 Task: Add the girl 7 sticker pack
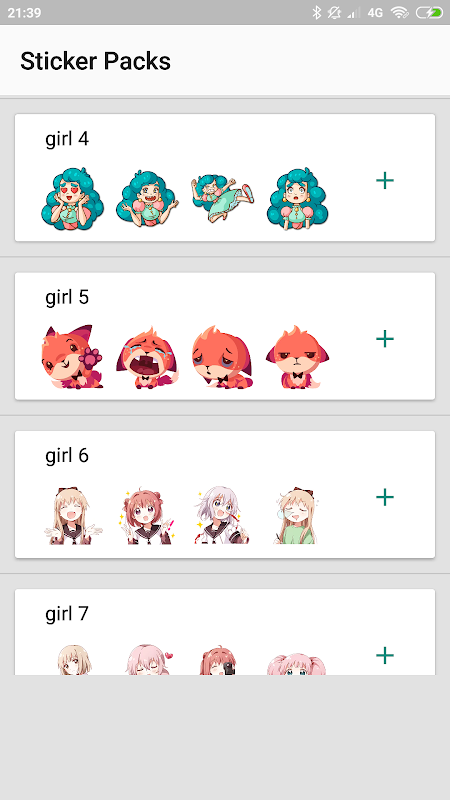coord(385,655)
